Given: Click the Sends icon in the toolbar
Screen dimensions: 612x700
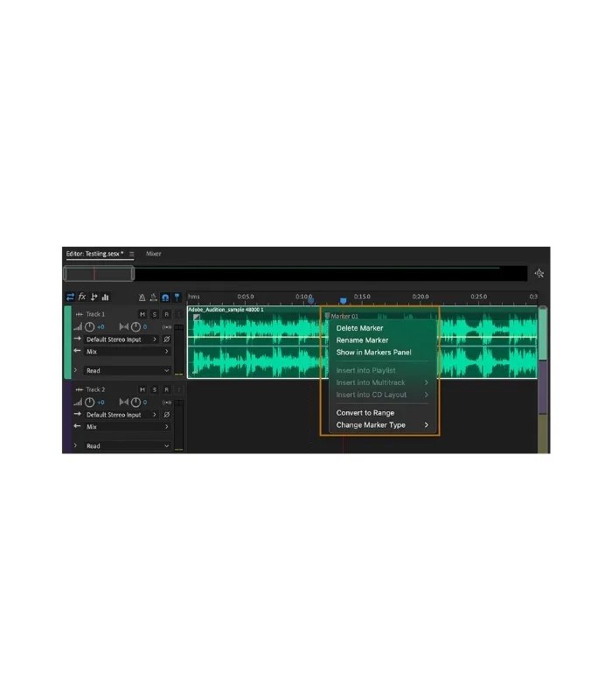Looking at the screenshot, I should (94, 297).
